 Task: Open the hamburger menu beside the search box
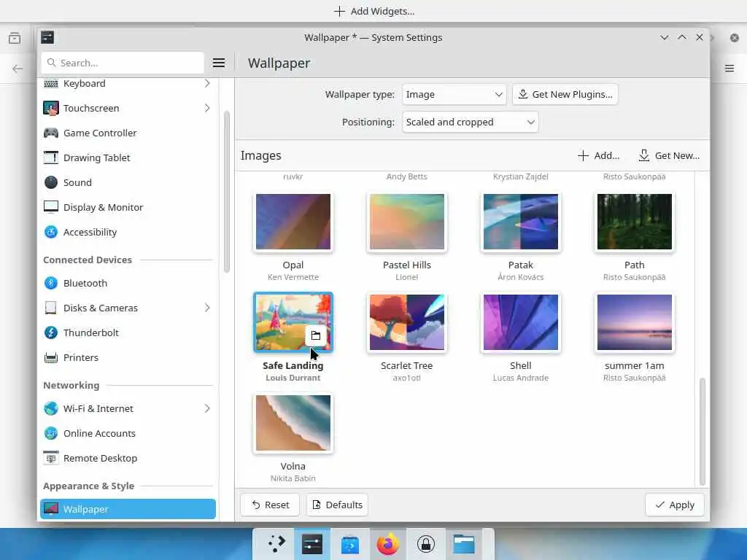click(219, 63)
